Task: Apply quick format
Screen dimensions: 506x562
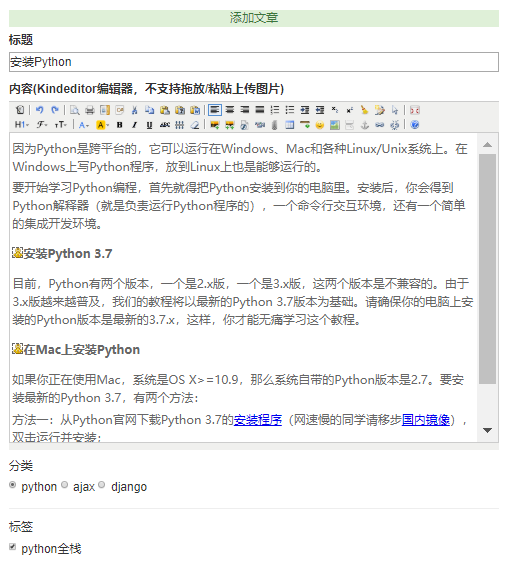Action: coord(380,110)
